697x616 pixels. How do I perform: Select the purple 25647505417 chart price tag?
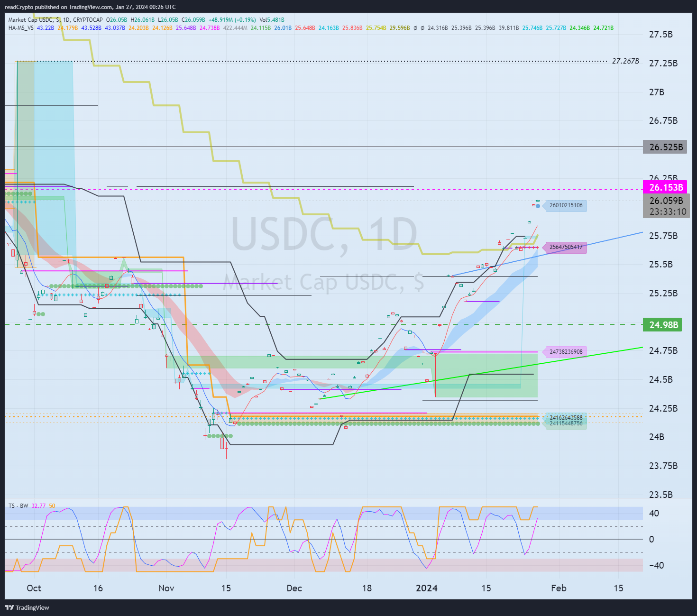coord(566,247)
